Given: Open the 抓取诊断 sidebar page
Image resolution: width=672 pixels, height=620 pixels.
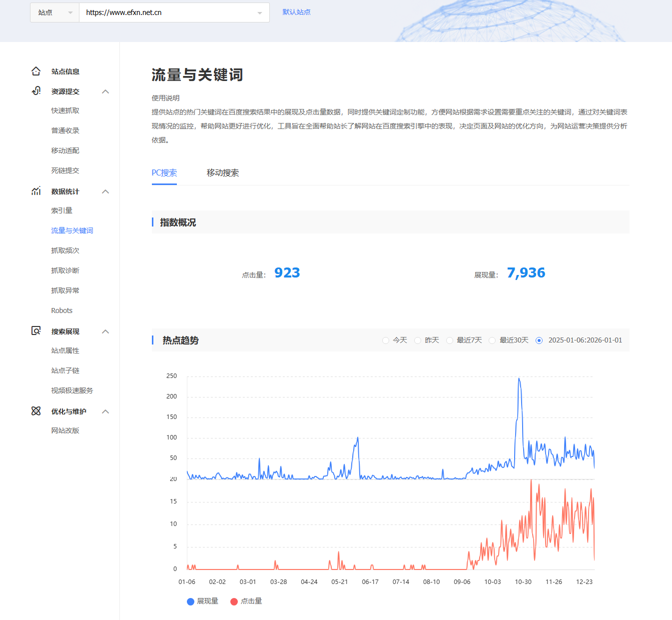Looking at the screenshot, I should click(65, 270).
